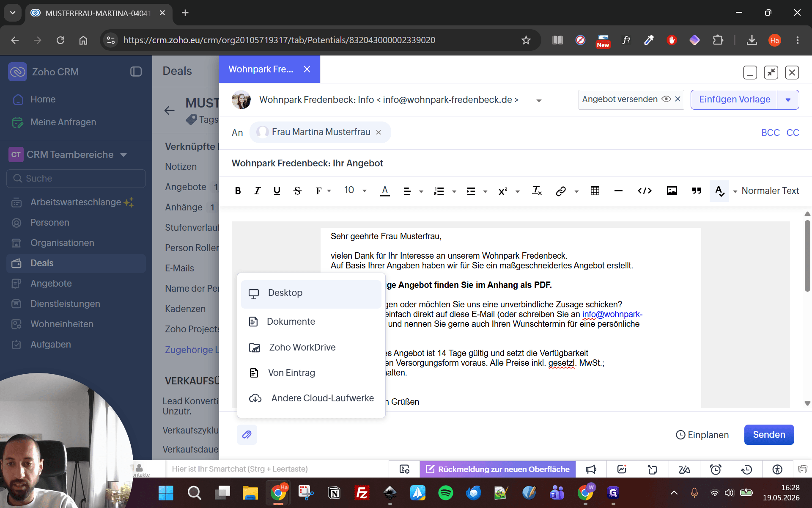Select Andere Cloud-Laufwerke option

(x=311, y=398)
